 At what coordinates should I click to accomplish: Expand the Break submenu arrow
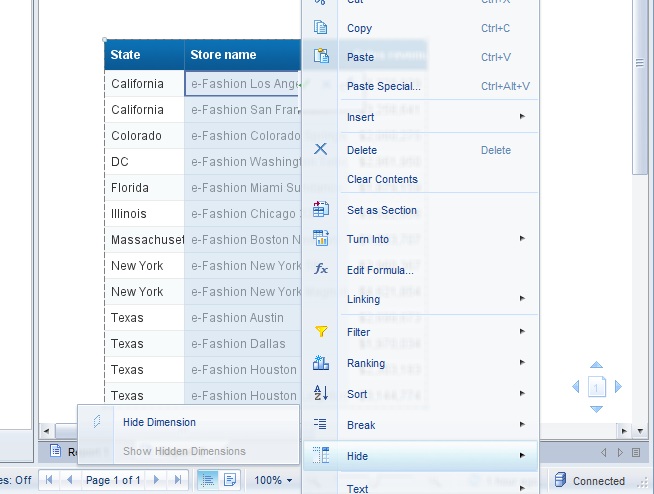coord(522,424)
